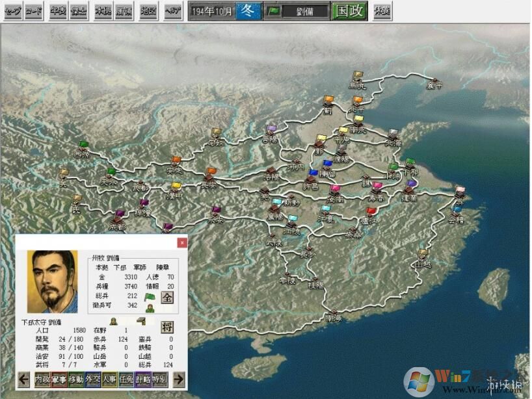Choose the 計略 strategy command
This screenshot has height=399, width=532.
point(142,379)
